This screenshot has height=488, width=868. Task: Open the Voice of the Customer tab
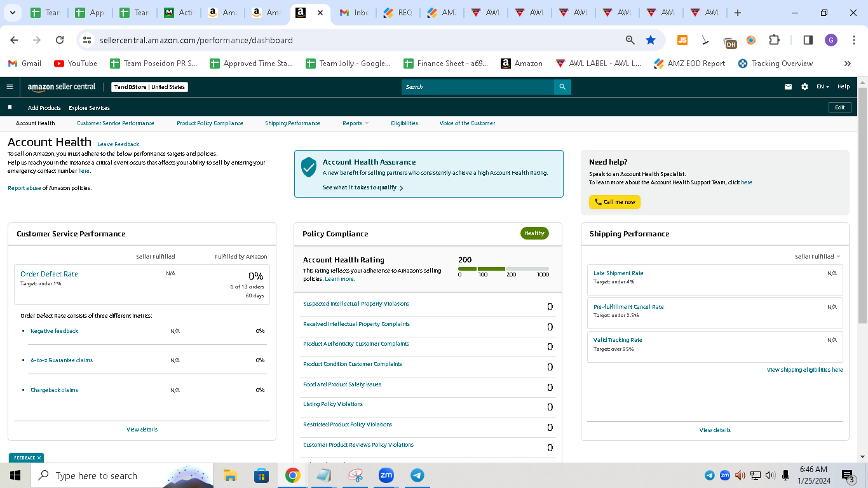[467, 123]
